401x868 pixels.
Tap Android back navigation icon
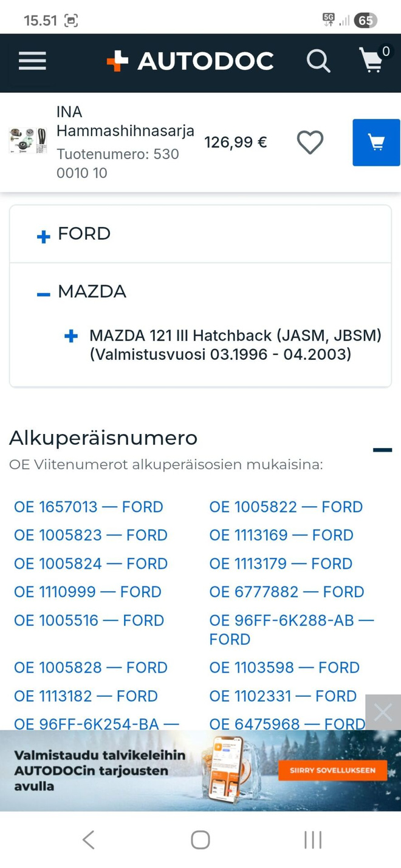89,840
